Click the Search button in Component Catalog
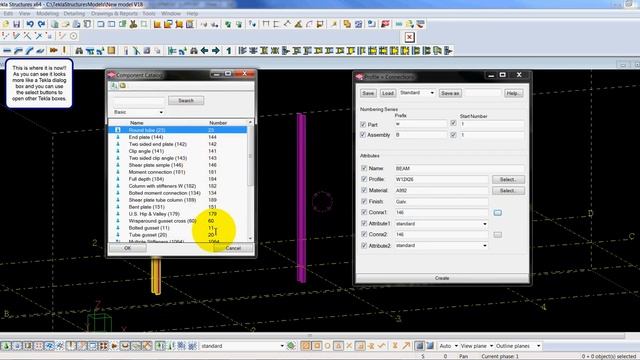 (186, 100)
